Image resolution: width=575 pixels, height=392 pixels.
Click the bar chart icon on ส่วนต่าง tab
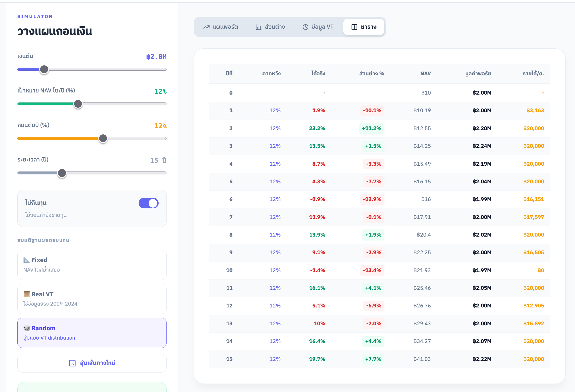[259, 27]
